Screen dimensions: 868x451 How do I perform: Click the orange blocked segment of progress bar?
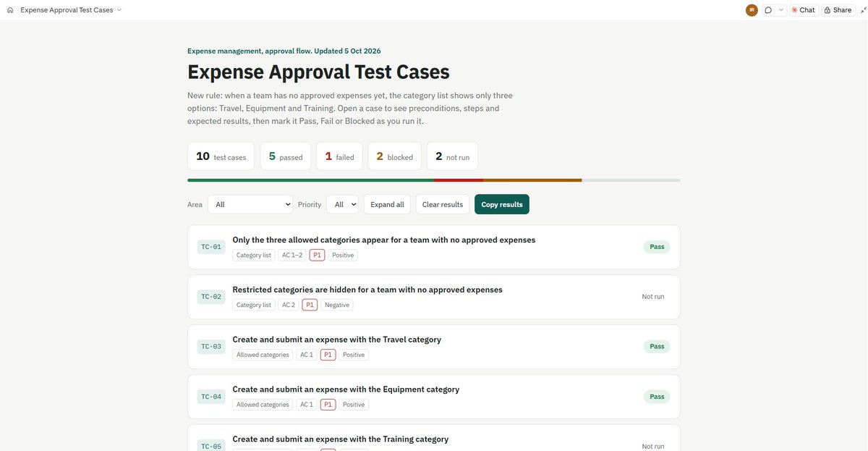click(532, 180)
